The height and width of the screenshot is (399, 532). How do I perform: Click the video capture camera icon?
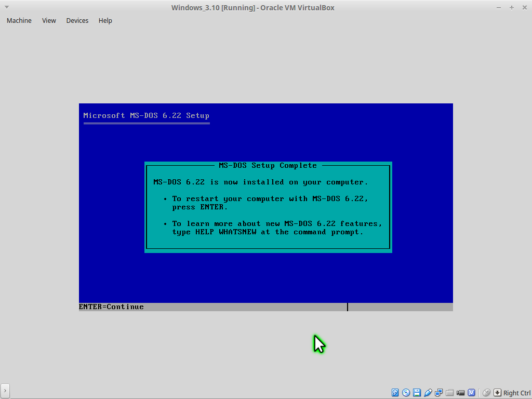461,393
